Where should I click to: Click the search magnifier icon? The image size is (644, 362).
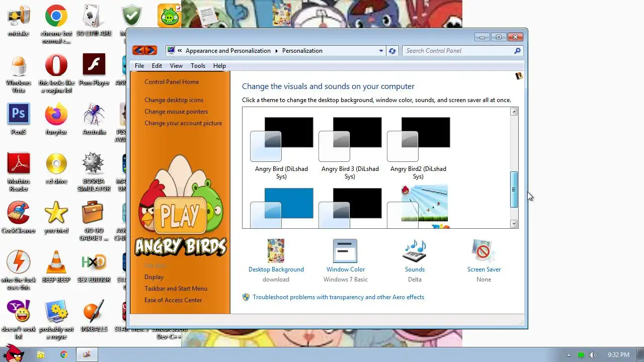click(x=517, y=51)
